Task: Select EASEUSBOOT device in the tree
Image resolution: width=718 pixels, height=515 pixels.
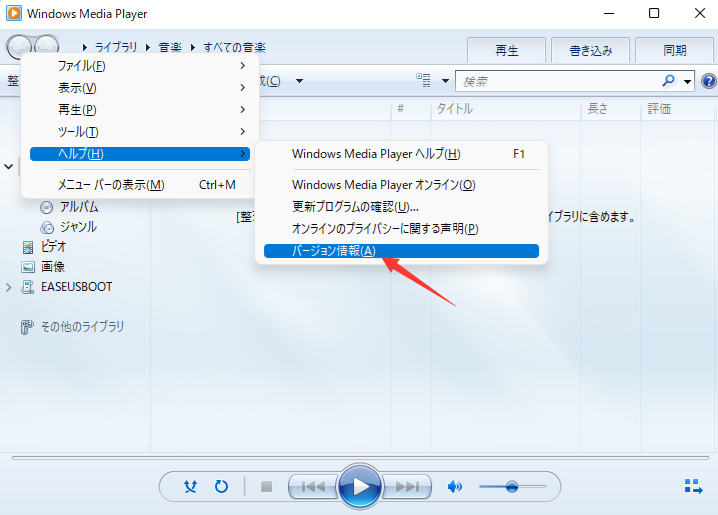Action: (x=76, y=287)
